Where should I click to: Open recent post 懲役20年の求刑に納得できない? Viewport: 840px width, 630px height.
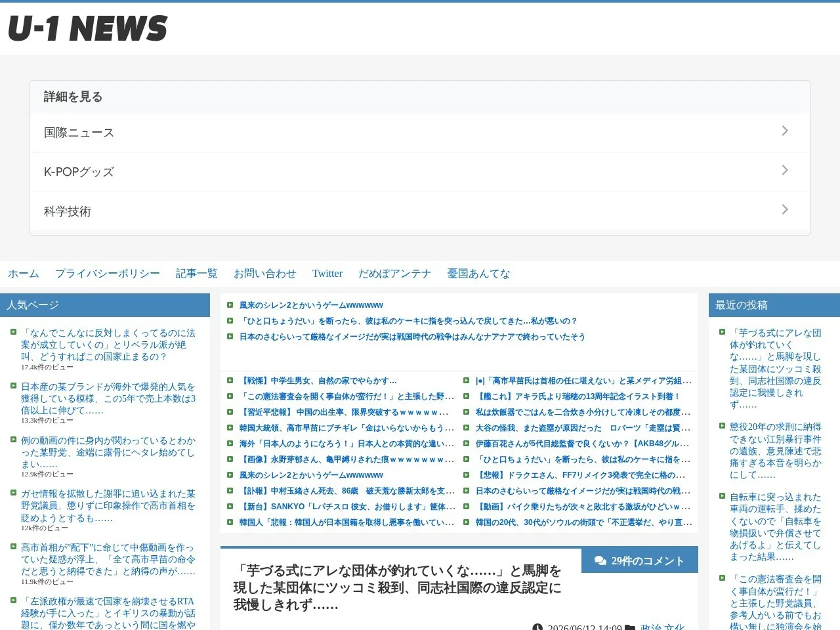click(x=776, y=451)
